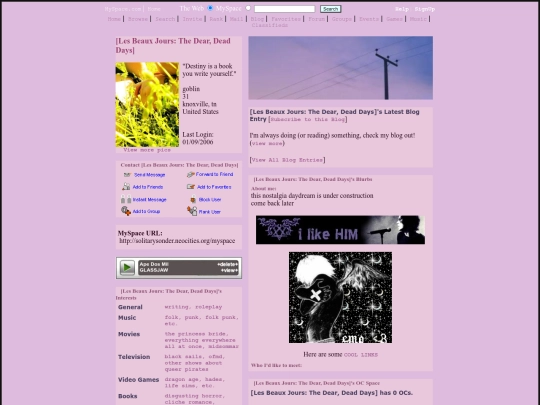Open Favorites in navigation bar
This screenshot has height=405, width=540.
click(286, 19)
